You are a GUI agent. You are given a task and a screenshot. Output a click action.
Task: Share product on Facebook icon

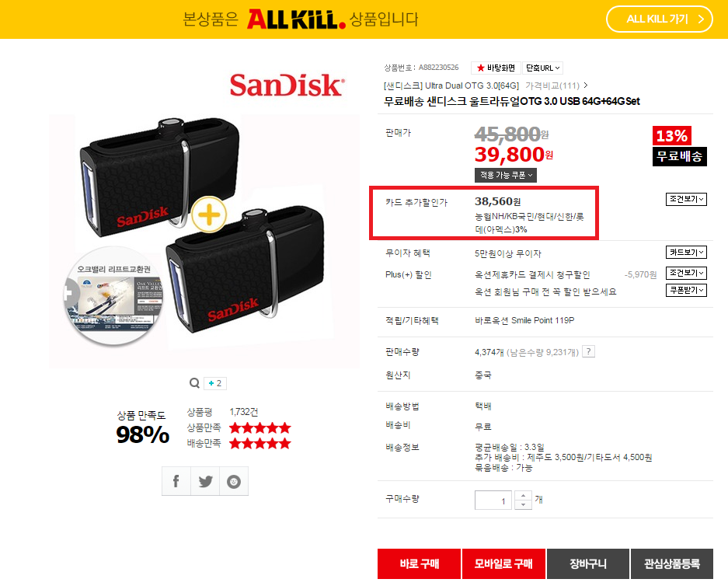[x=176, y=482]
